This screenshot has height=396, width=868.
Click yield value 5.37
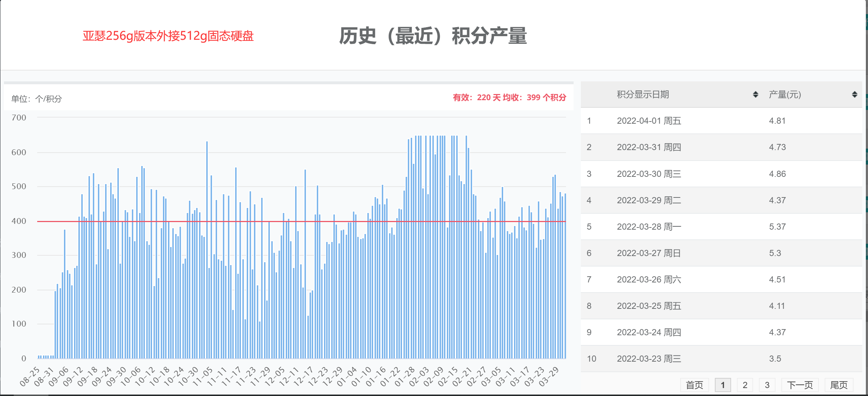pos(777,226)
